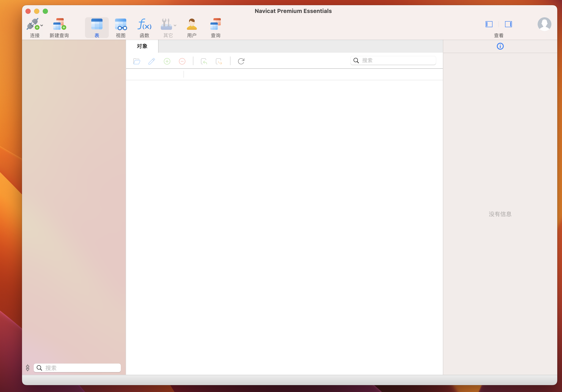
Task: Click the New Query icon
Action: pyautogui.click(x=59, y=24)
